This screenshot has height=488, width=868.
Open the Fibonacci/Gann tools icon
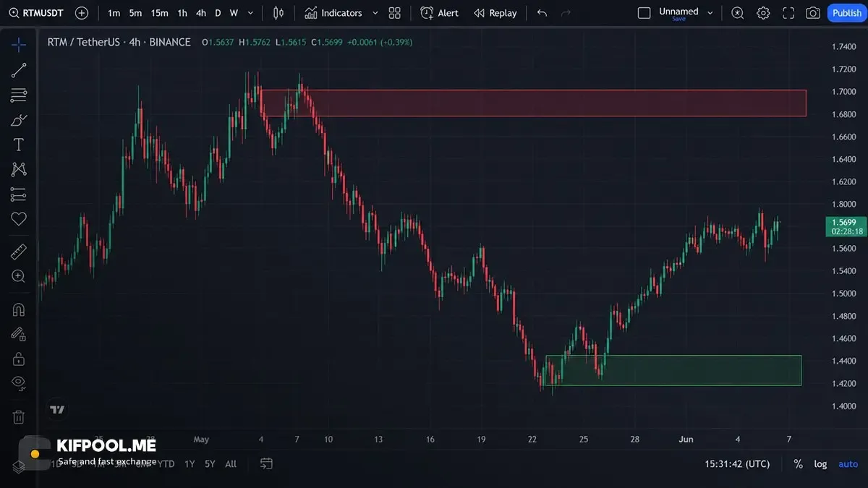(19, 95)
